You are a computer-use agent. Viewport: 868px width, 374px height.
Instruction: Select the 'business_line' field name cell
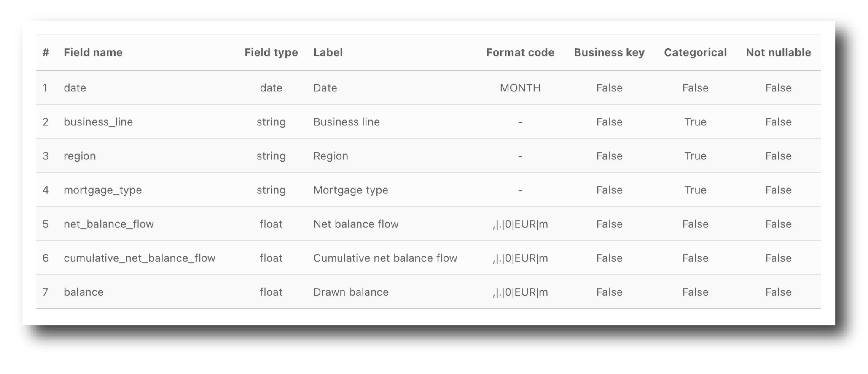click(x=98, y=122)
